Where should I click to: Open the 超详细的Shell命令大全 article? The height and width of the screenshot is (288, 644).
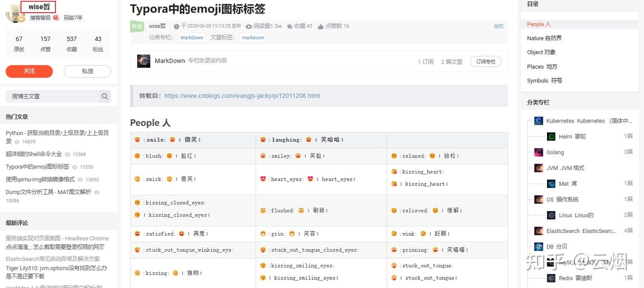pos(34,154)
